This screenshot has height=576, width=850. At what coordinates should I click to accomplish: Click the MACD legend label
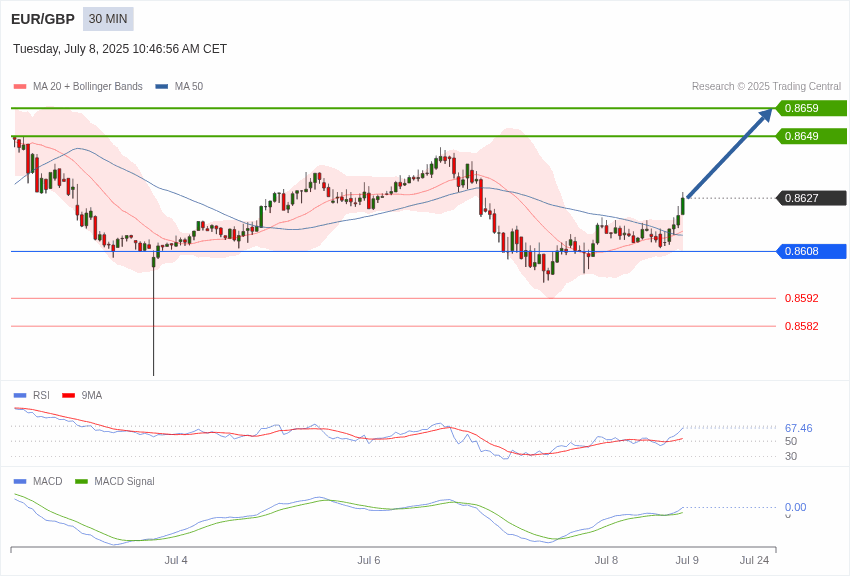pos(48,481)
